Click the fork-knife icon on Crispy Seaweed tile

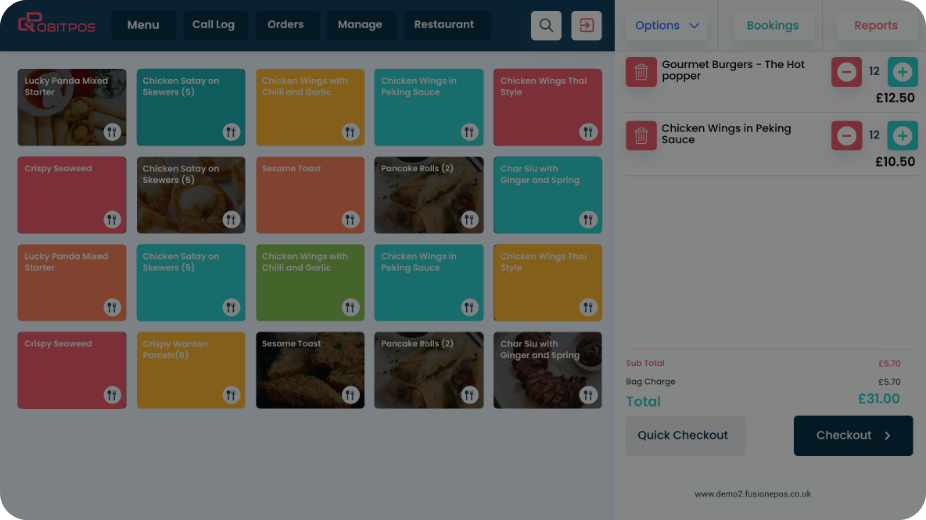click(112, 220)
